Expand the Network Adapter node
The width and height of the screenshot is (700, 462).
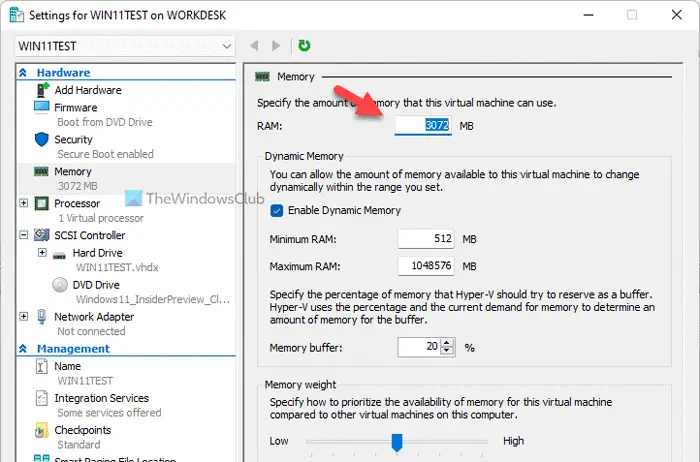click(24, 316)
